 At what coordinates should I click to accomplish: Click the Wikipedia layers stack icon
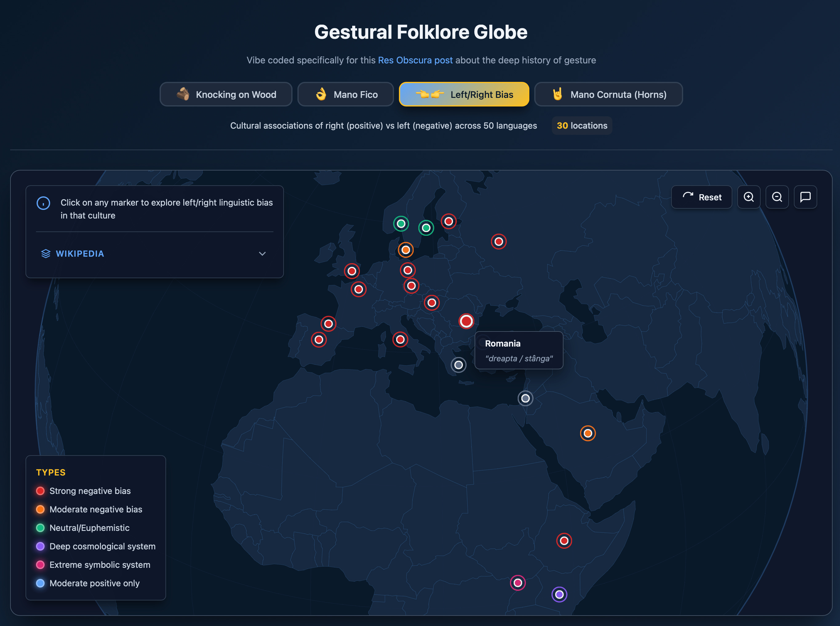(x=46, y=254)
